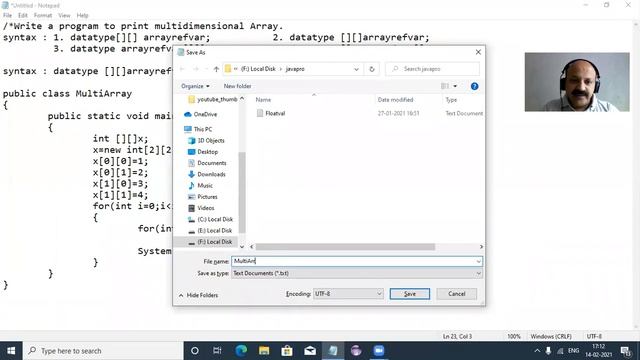The height and width of the screenshot is (360, 640).
Task: Click the taskbar search box
Action: coord(103,351)
